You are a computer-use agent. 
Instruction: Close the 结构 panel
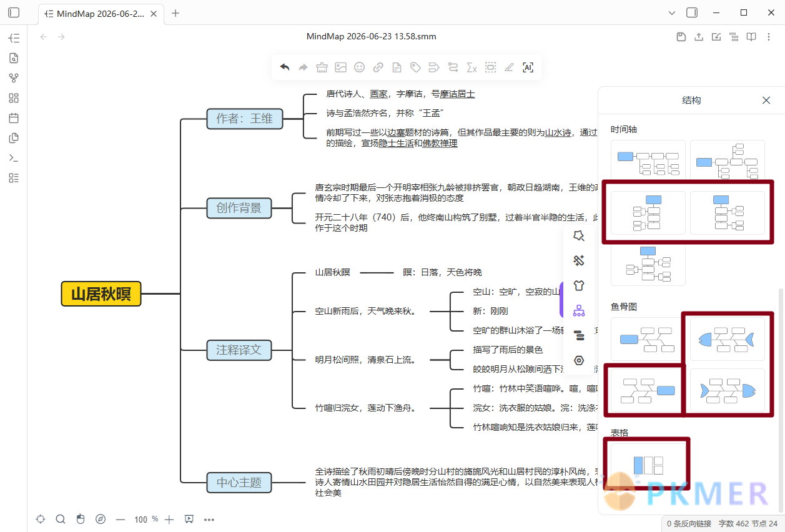[x=766, y=100]
